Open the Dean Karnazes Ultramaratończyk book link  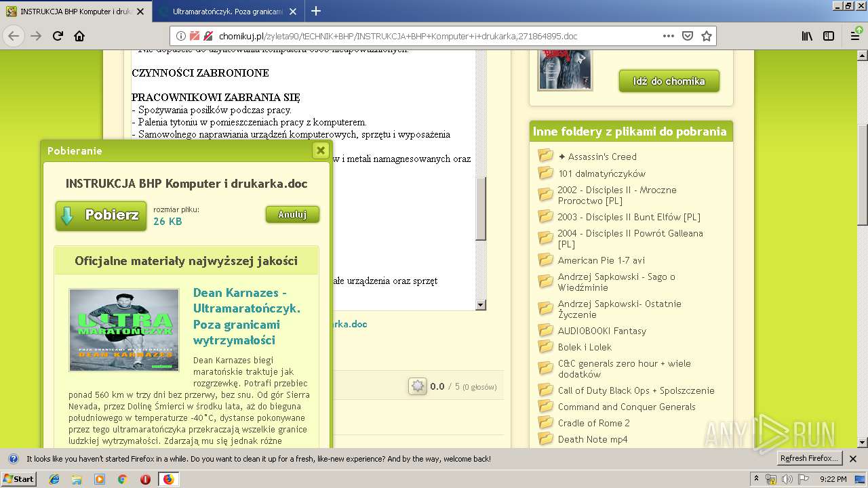pos(247,316)
